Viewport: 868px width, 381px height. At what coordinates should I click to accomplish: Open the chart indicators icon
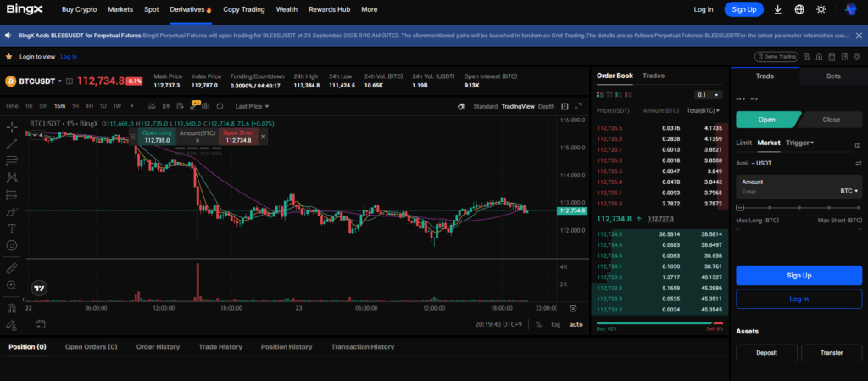(x=152, y=106)
